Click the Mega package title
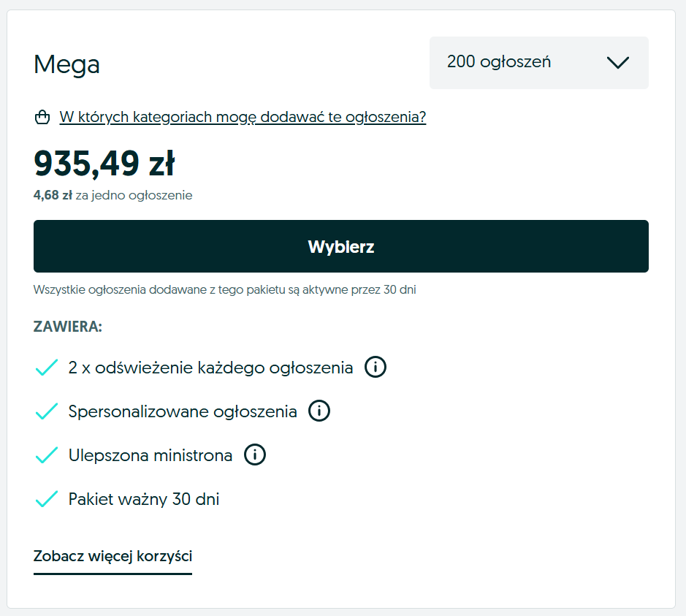Viewport: 686px width, 616px height. point(66,65)
